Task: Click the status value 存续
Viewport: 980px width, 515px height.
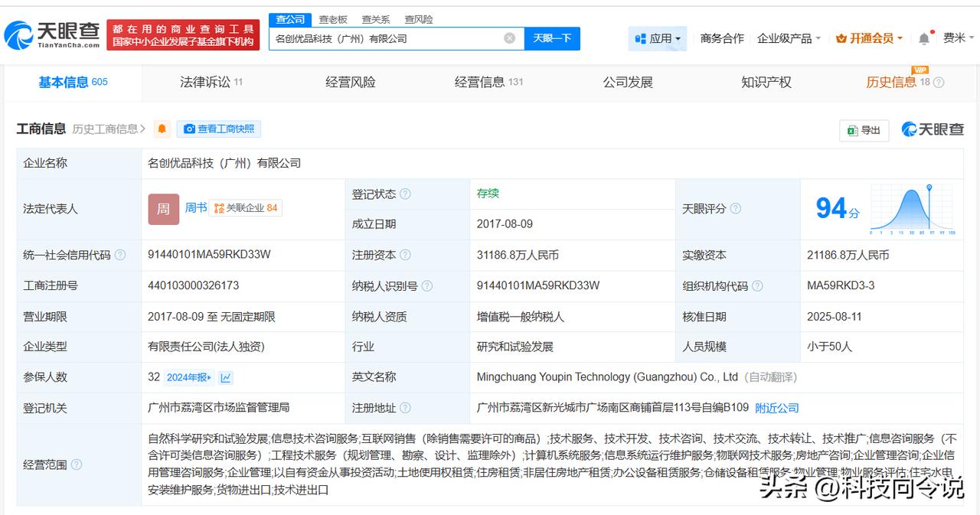Action: (488, 194)
